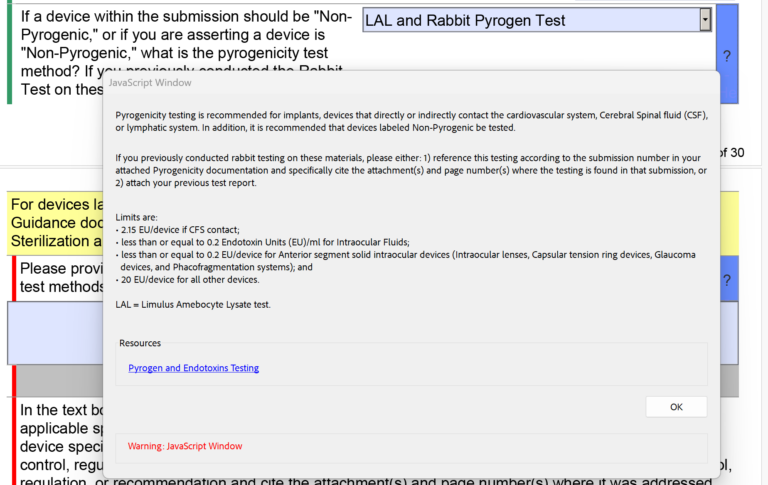
Task: Open help question mark beside pyrogenicity test dropdown
Action: point(727,56)
